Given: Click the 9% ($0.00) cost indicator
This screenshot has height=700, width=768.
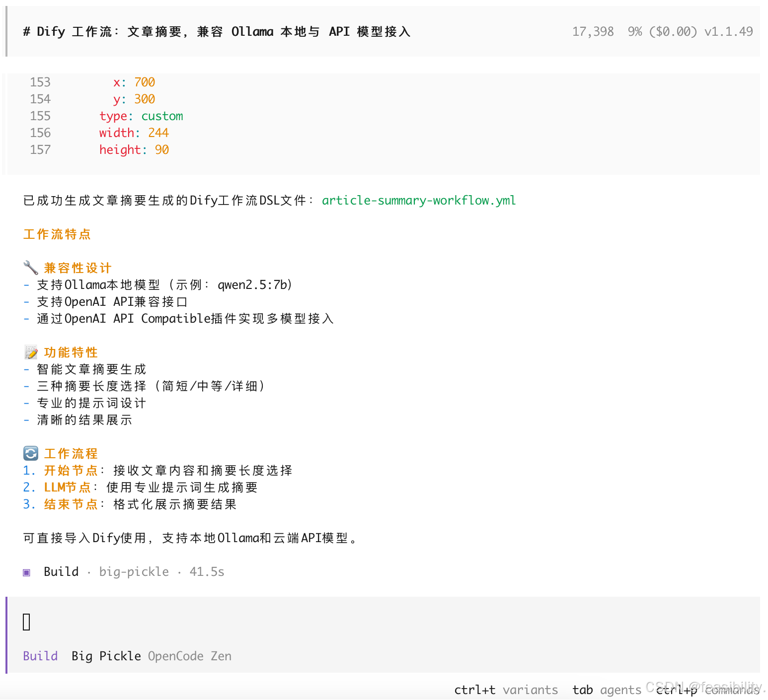Looking at the screenshot, I should pyautogui.click(x=662, y=32).
